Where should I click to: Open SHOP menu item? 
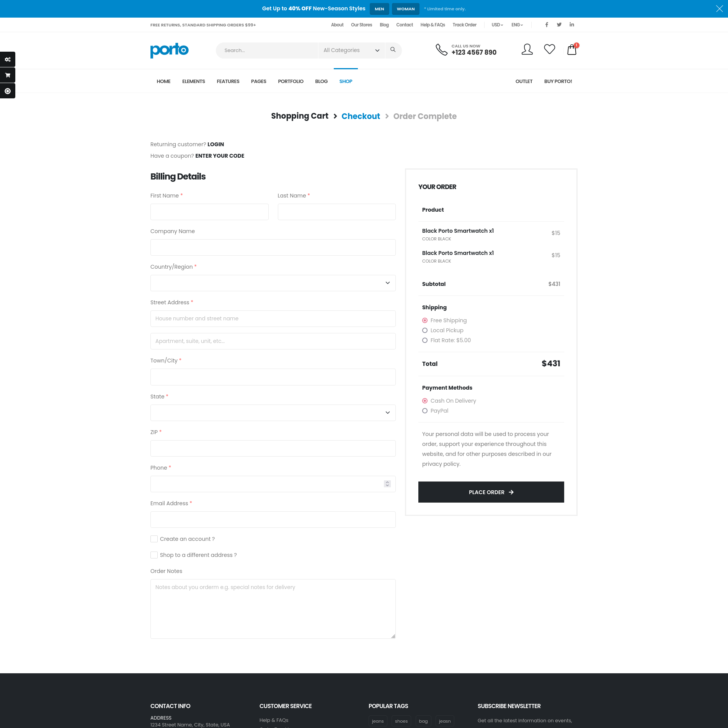click(346, 81)
